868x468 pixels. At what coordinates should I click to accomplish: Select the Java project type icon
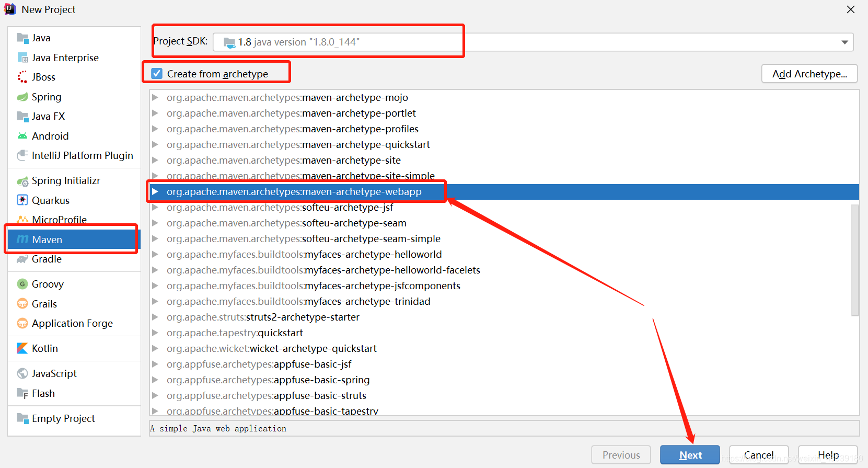pyautogui.click(x=22, y=38)
